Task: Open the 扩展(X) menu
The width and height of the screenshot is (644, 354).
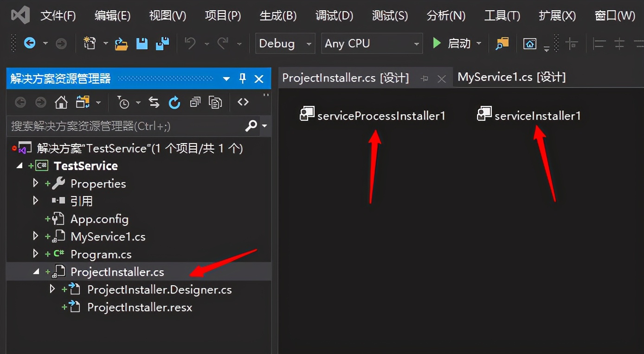Action: [557, 16]
